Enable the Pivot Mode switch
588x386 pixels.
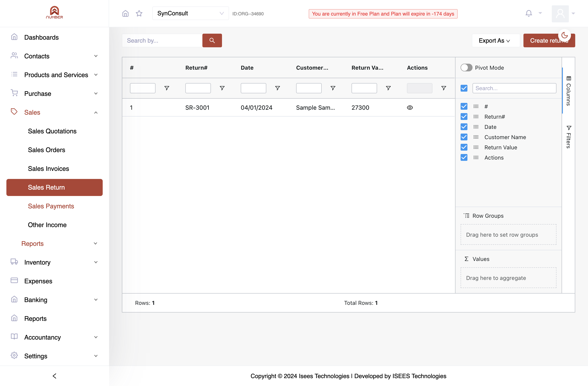[x=466, y=68]
